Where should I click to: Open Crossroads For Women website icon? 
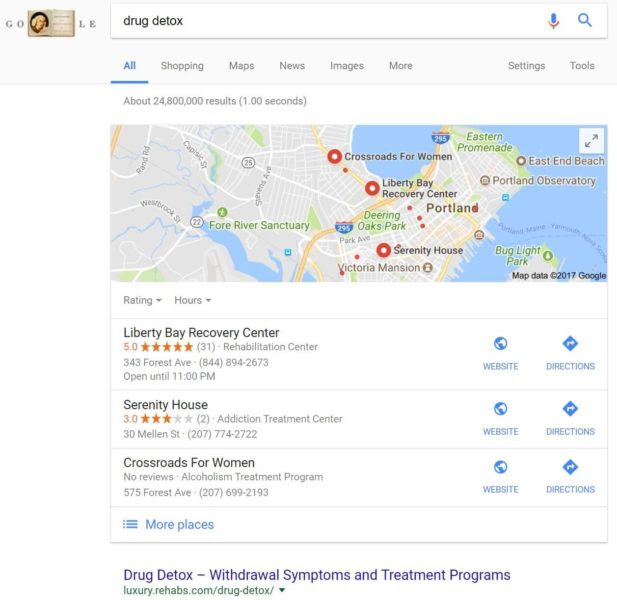click(500, 467)
